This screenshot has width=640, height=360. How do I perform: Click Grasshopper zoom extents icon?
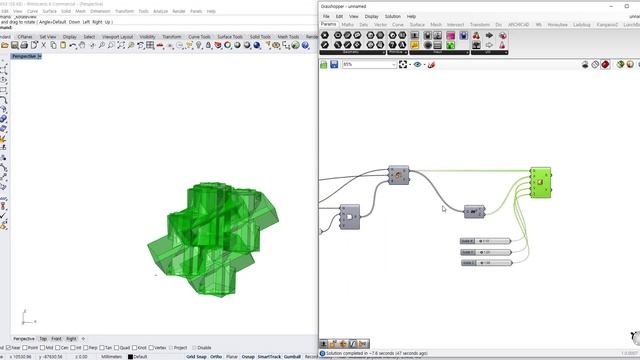point(403,64)
